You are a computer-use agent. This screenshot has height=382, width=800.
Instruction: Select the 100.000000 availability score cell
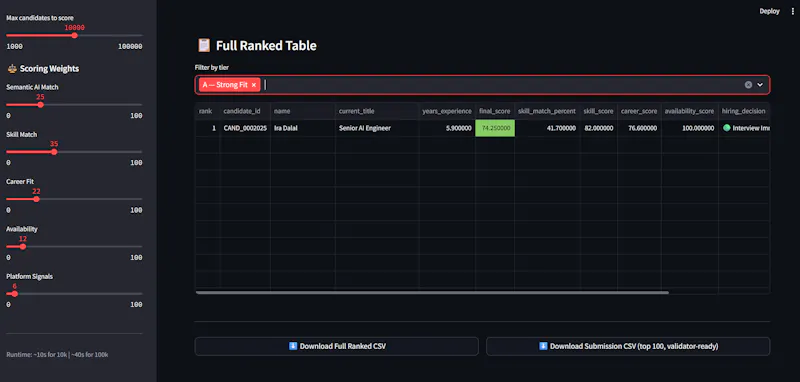[690, 129]
